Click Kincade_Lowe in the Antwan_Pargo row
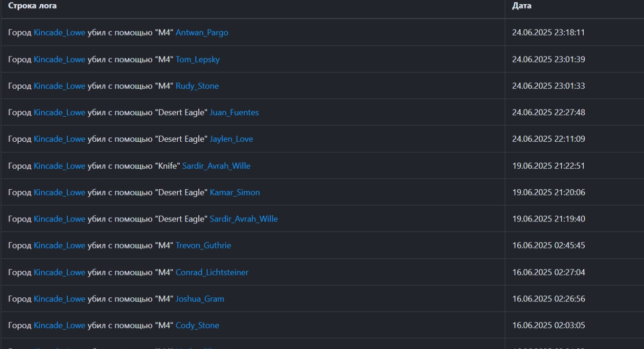 click(x=59, y=33)
